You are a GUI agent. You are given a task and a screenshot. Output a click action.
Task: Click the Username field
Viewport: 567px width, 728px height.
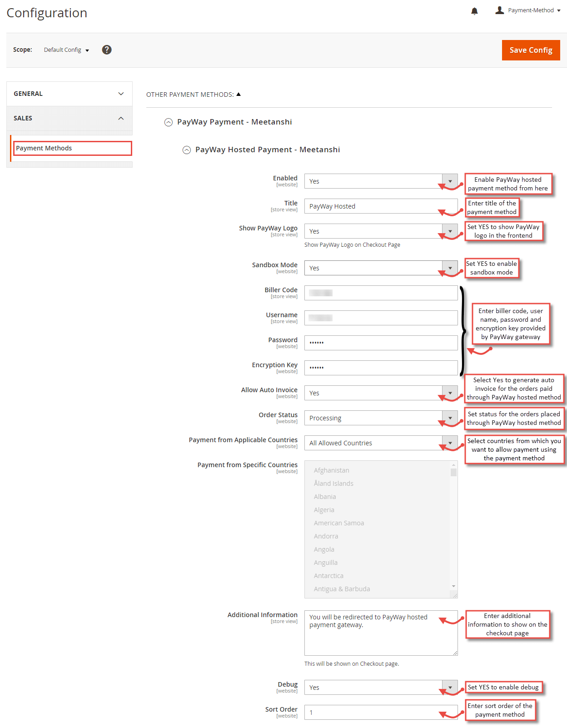click(381, 318)
